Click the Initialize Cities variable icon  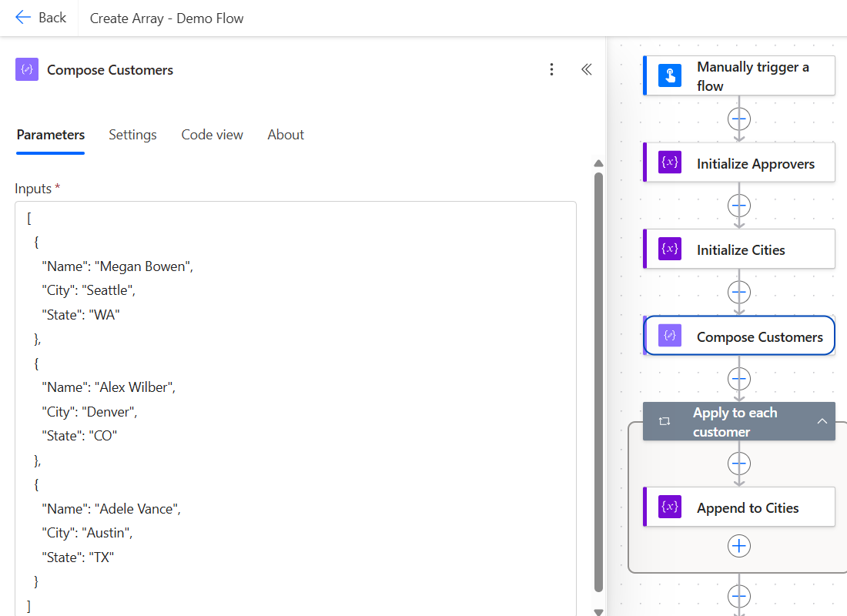tap(670, 249)
